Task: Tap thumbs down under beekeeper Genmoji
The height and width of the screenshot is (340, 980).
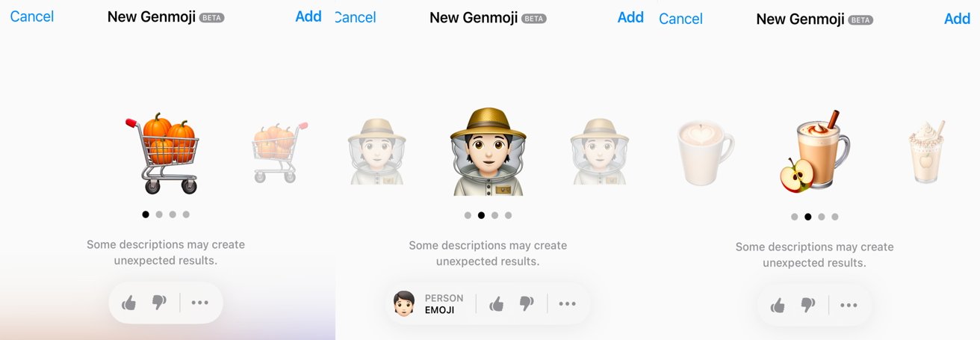Action: click(527, 303)
